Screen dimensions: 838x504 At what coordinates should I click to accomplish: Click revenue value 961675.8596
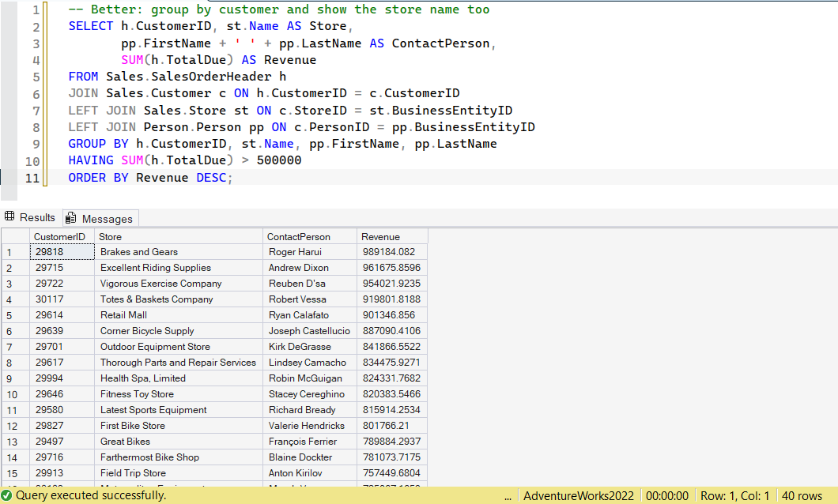click(392, 268)
